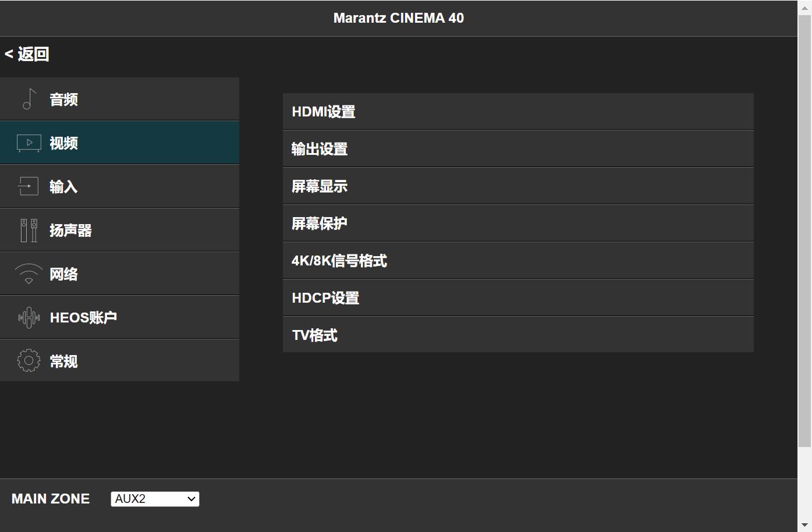
Task: Select the HDCP设置 option
Action: (x=517, y=297)
